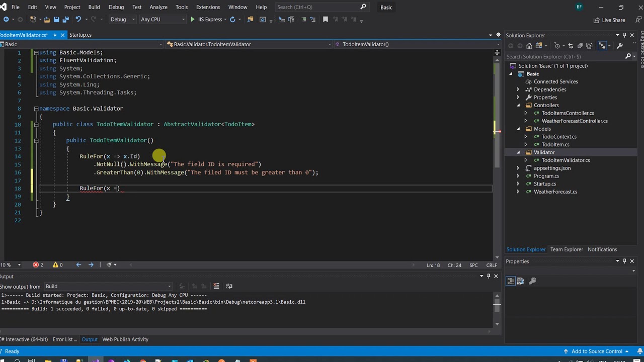644x362 pixels.
Task: Click the Categorized view icon in Properties panel
Action: tap(510, 281)
